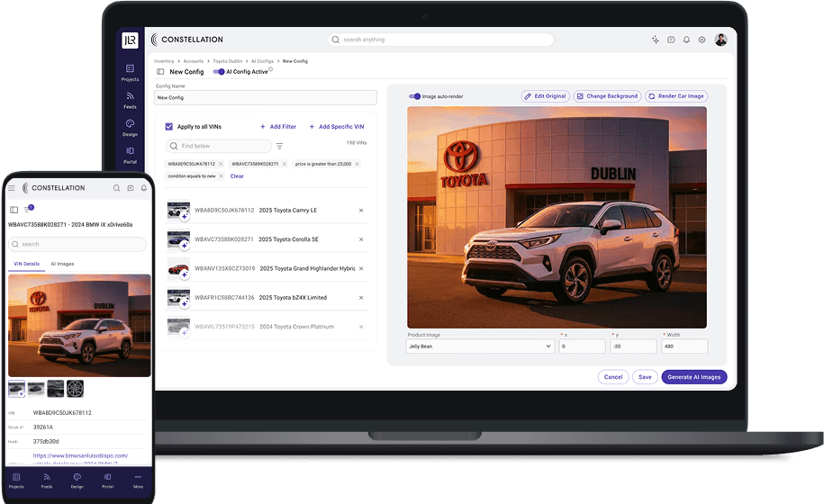824x504 pixels.
Task: Open notifications bell in the laptop header
Action: (686, 40)
